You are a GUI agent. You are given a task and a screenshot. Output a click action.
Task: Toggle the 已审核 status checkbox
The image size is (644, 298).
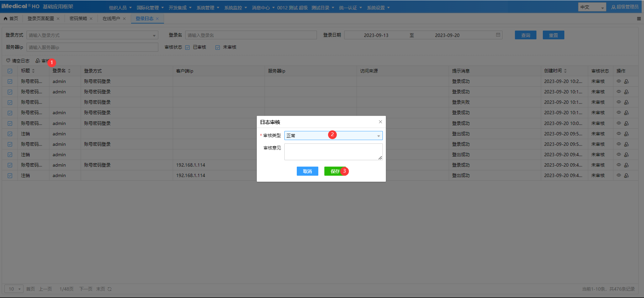point(188,47)
